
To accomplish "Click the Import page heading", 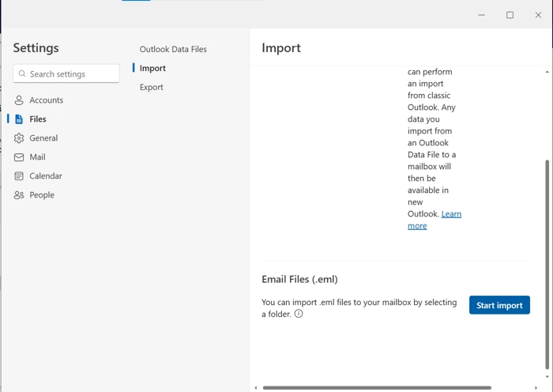I will 281,48.
